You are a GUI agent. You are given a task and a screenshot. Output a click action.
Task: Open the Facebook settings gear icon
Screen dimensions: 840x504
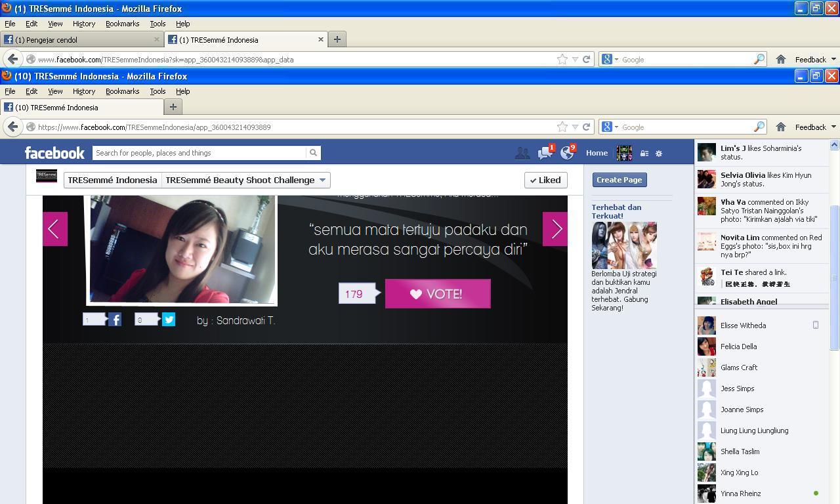click(659, 153)
